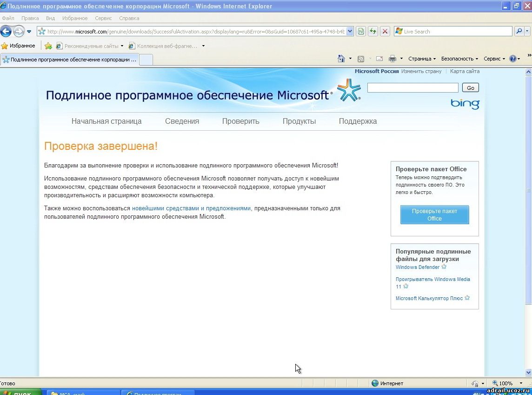Image resolution: width=532 pixels, height=395 pixels.
Task: Open the Избранное menu in menu bar
Action: (75, 18)
